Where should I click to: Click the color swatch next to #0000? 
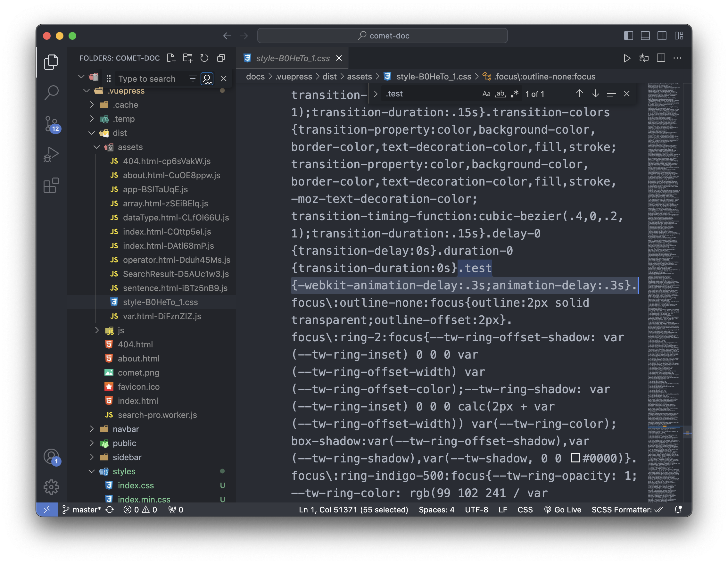pos(576,458)
